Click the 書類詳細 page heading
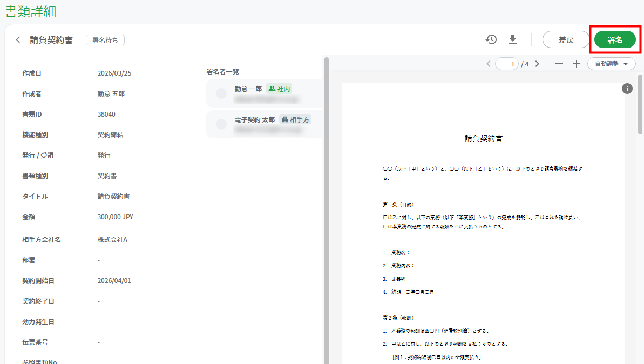This screenshot has height=364, width=644. pos(30,11)
